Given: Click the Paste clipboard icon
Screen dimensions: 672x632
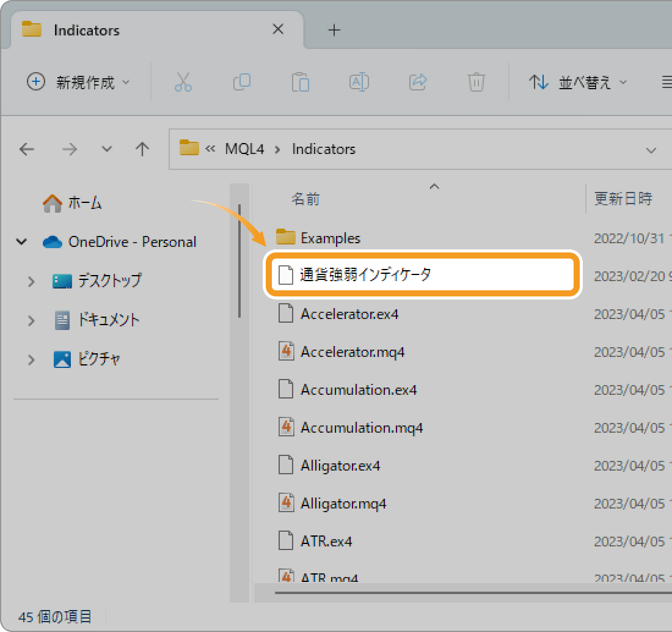Looking at the screenshot, I should point(301,82).
